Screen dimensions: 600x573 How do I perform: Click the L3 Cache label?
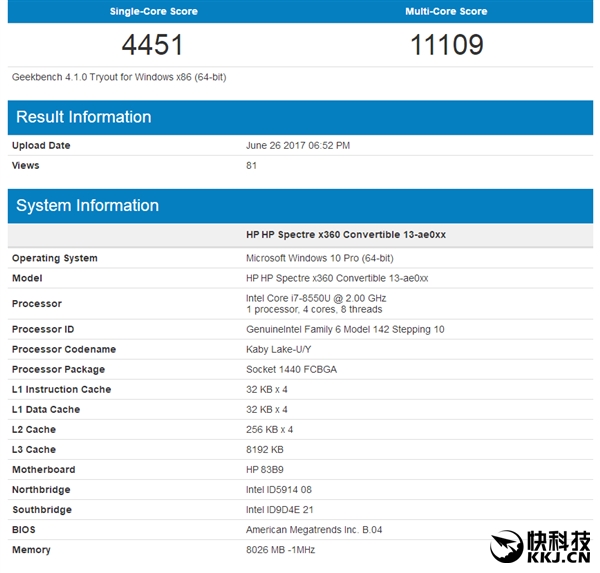click(x=34, y=449)
